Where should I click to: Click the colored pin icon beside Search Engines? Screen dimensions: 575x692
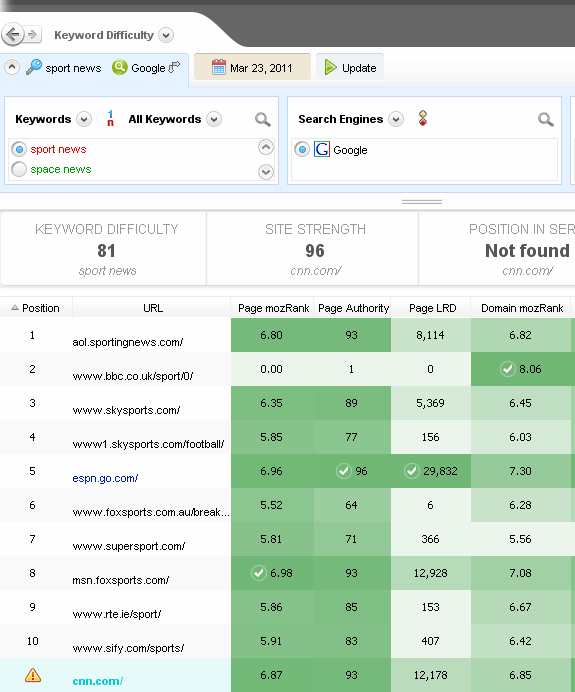point(423,118)
